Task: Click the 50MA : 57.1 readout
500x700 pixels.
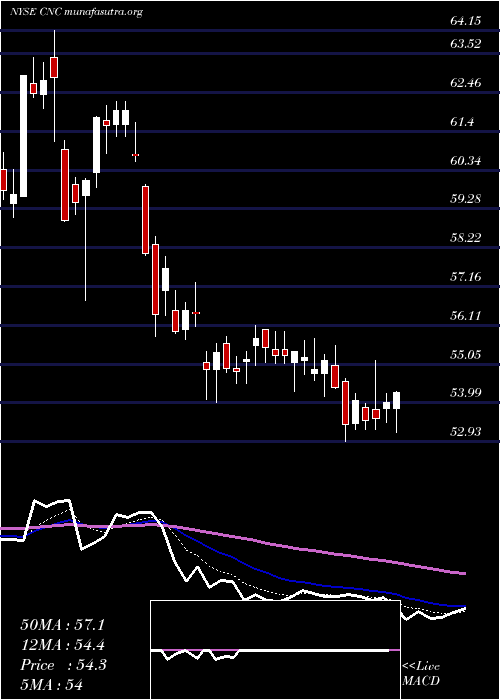Action: [x=62, y=625]
